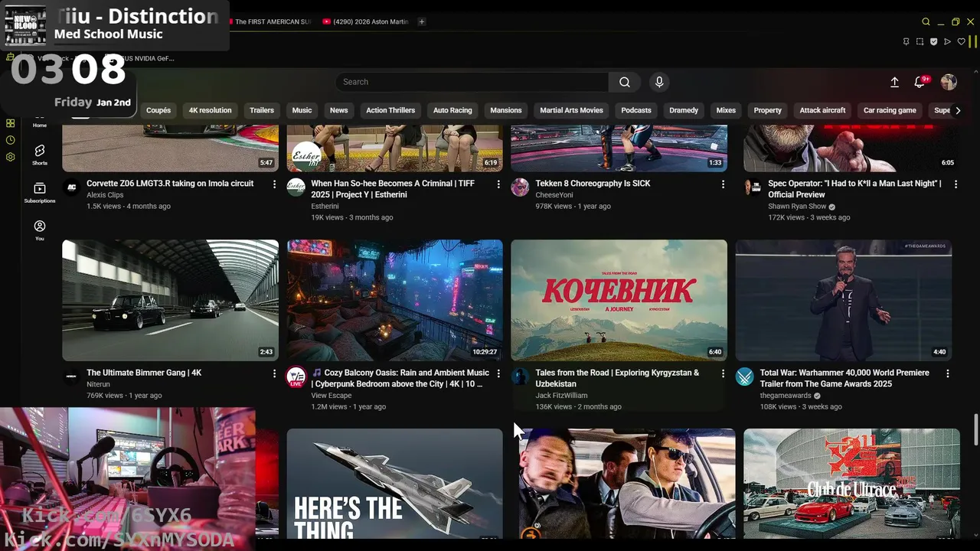This screenshot has width=980, height=551.
Task: Open thegameawards channel avatar
Action: [x=744, y=377]
